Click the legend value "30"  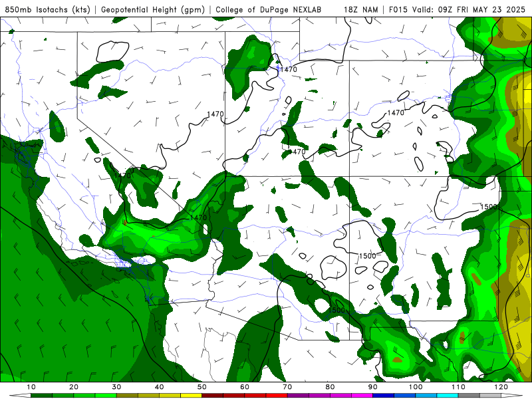pos(116,387)
